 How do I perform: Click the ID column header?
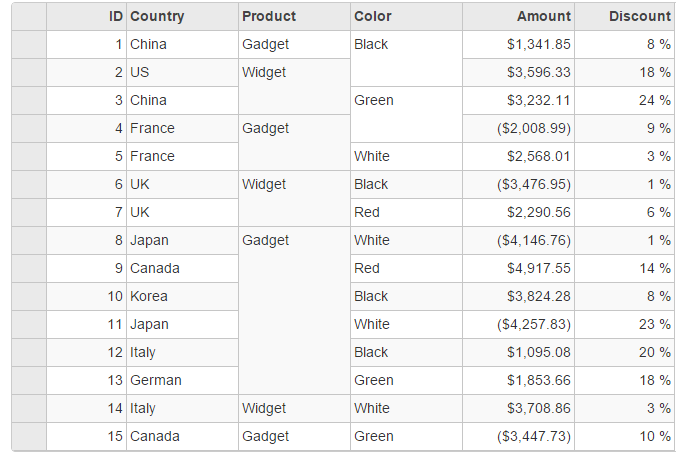click(x=86, y=16)
